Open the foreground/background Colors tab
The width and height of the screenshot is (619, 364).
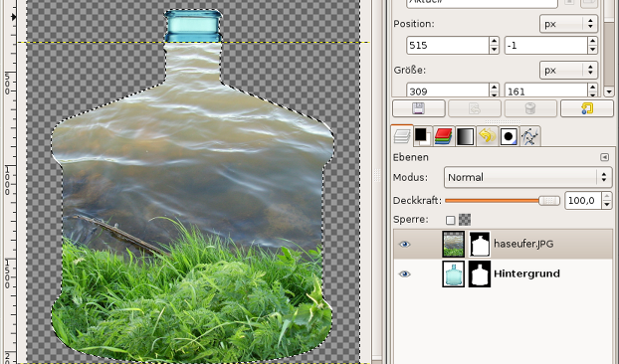pyautogui.click(x=422, y=136)
